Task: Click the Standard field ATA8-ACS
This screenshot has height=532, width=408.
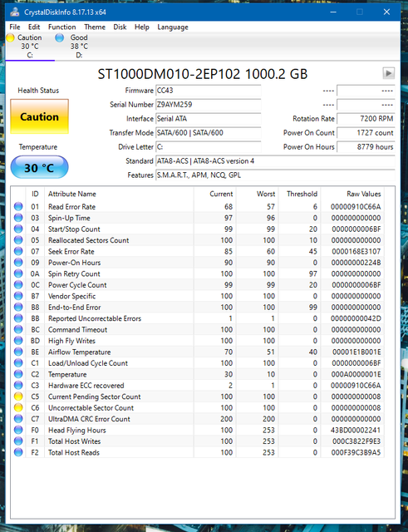Action: click(275, 160)
